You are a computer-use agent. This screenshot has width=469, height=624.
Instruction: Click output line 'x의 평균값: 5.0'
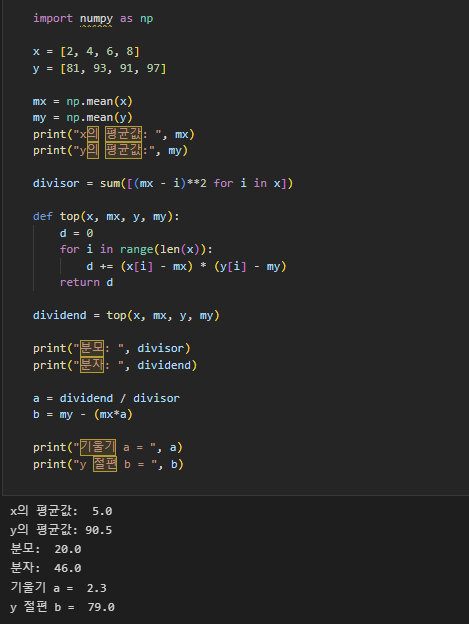[61, 511]
